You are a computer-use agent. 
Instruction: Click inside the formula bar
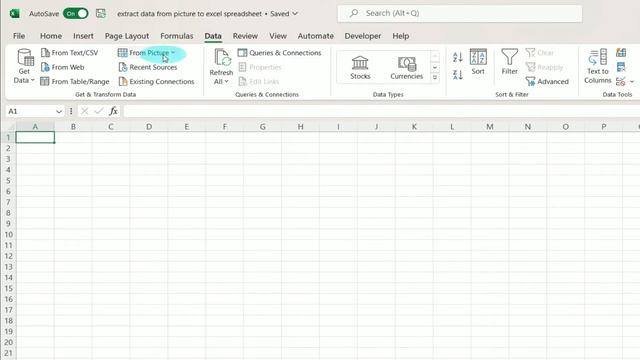tap(382, 111)
